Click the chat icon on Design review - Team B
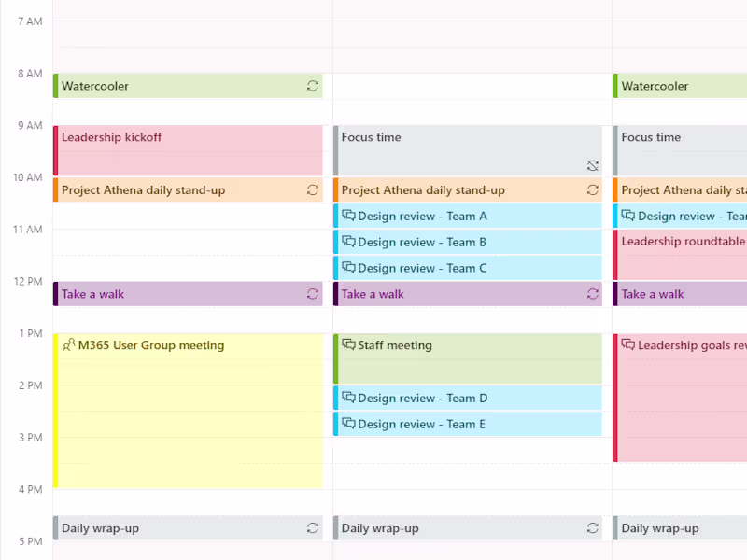 (x=348, y=242)
